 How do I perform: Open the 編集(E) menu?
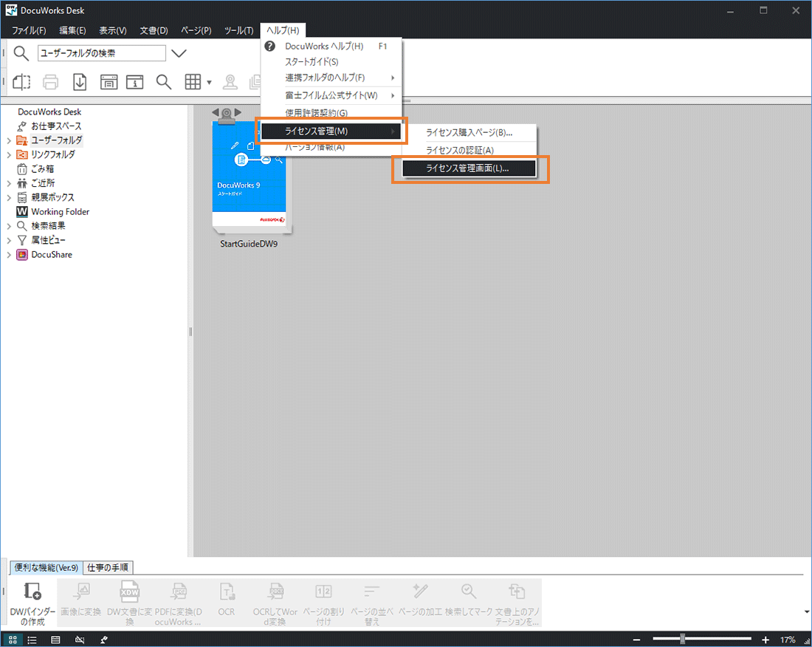point(72,30)
